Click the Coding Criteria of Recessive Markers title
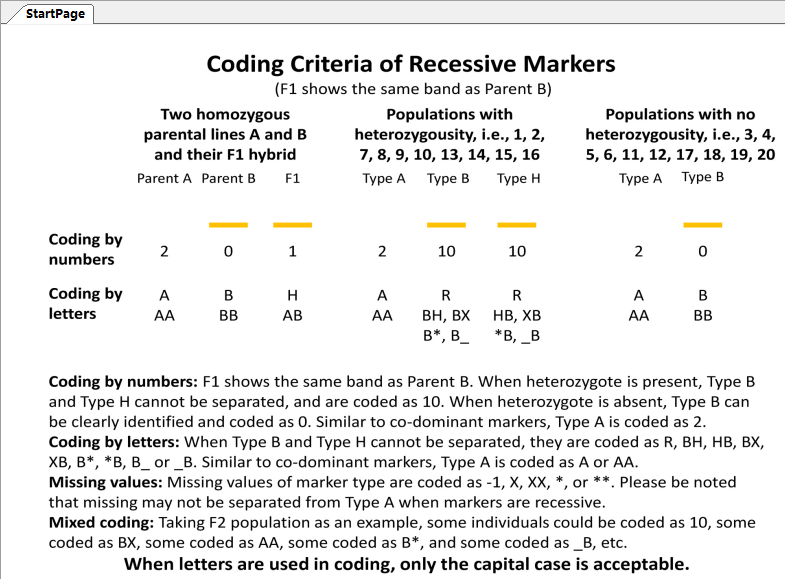Viewport: 785px width, 579px height. [x=411, y=64]
